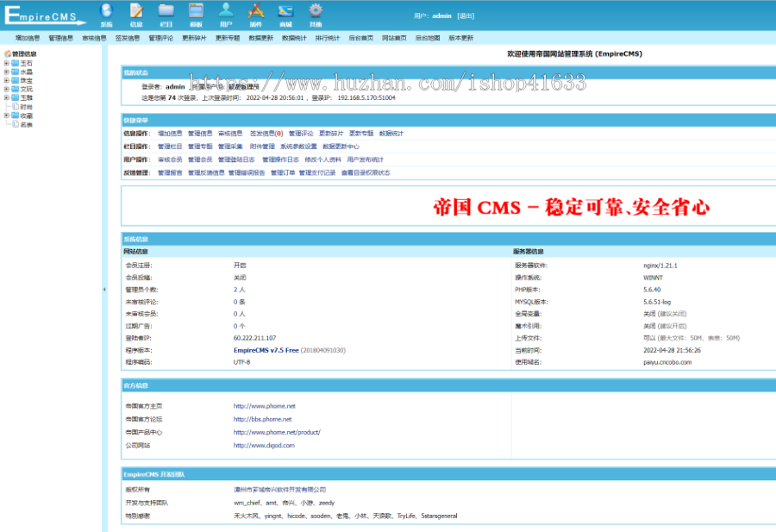Expand the 收藏 tree node
This screenshot has height=532, width=776.
tap(6, 116)
